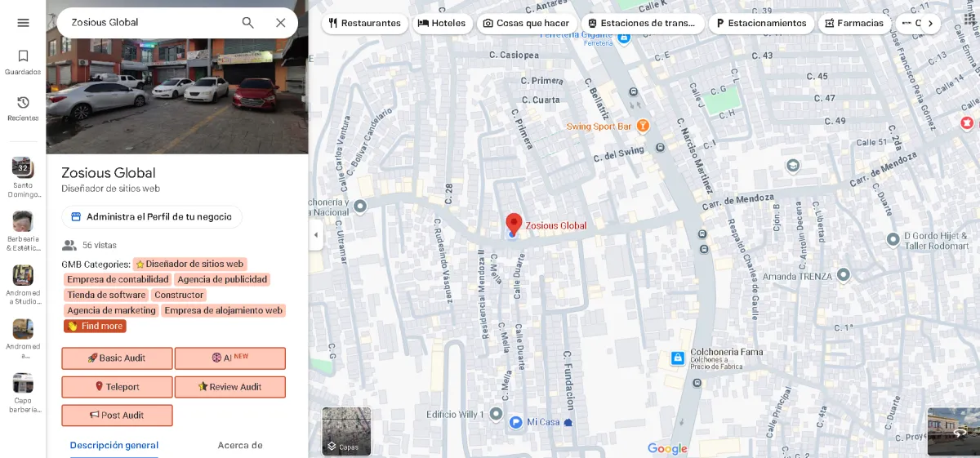Filter map by Estacionamientos

pyautogui.click(x=761, y=23)
